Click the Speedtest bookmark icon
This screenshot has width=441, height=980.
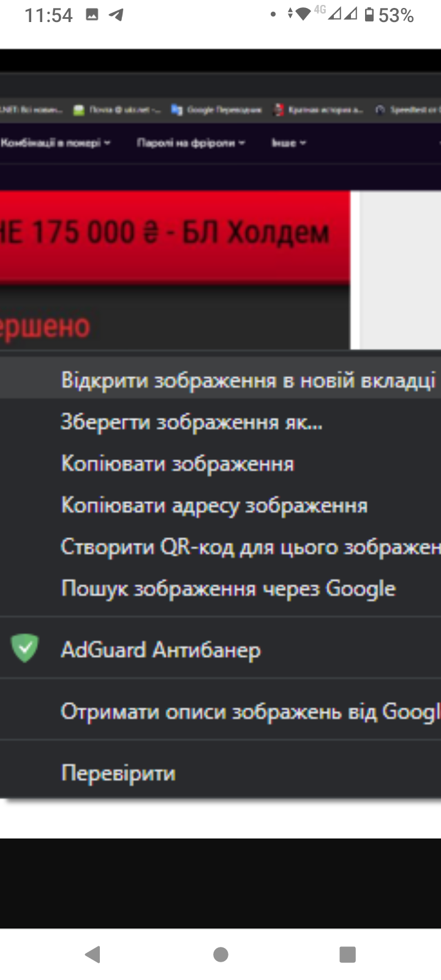380,110
